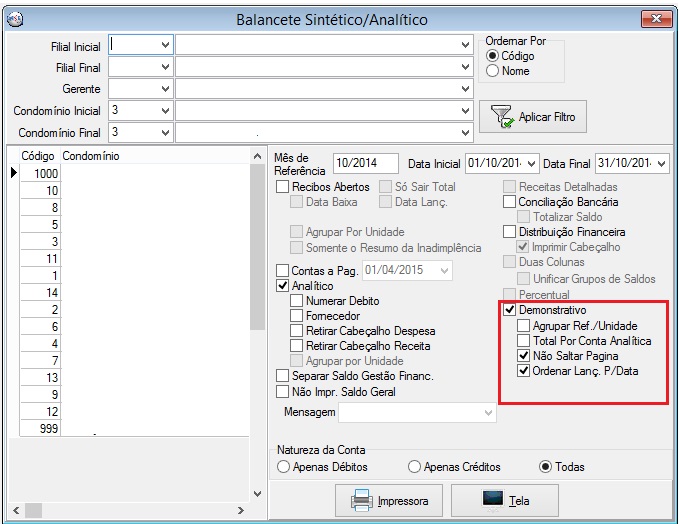This screenshot has width=679, height=524.
Task: Uncheck the Analítico checkbox
Action: point(283,286)
